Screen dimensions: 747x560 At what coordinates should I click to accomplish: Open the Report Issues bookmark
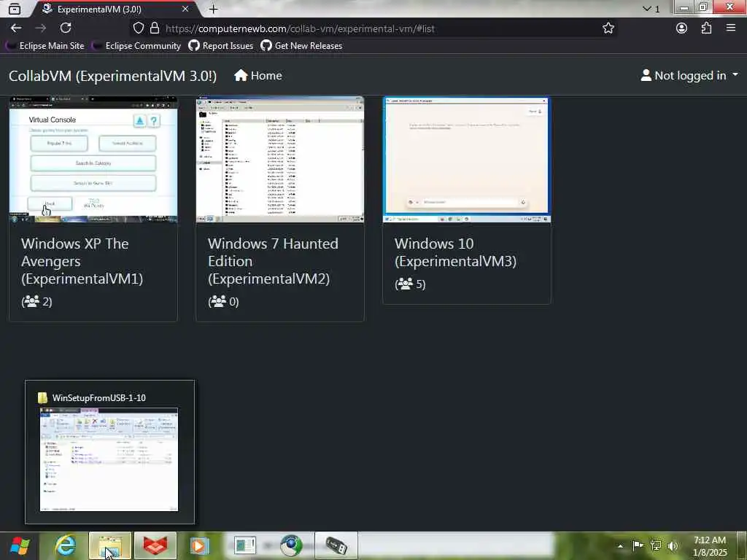point(221,46)
